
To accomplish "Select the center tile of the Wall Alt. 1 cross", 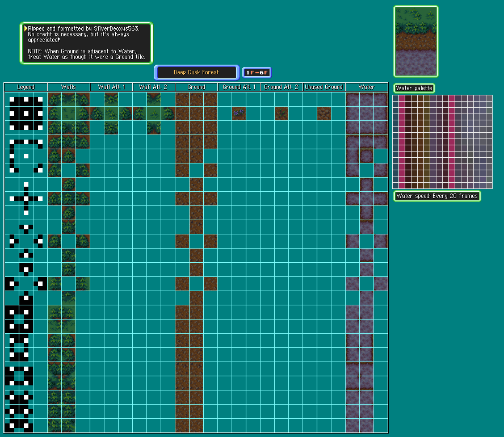I will 111,114.
